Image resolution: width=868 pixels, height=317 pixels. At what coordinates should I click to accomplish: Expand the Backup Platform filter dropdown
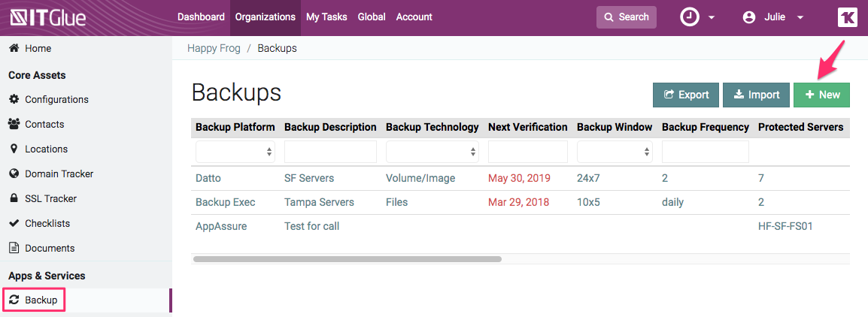[x=235, y=152]
